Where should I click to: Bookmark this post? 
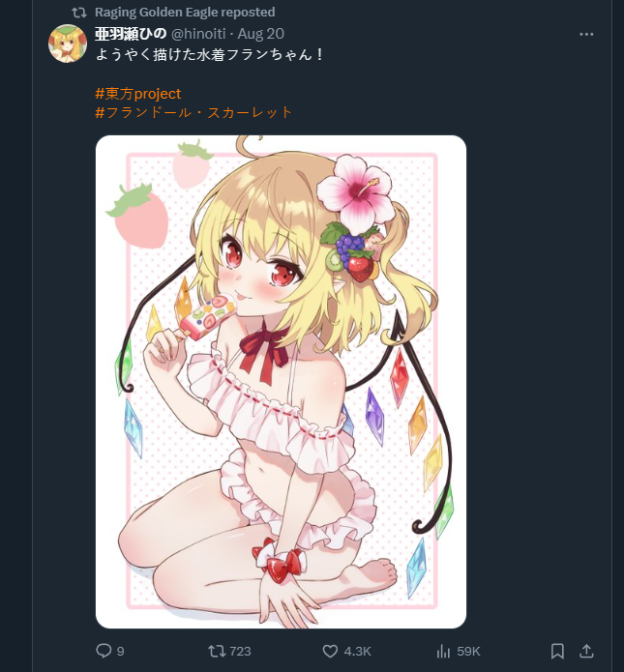557,651
